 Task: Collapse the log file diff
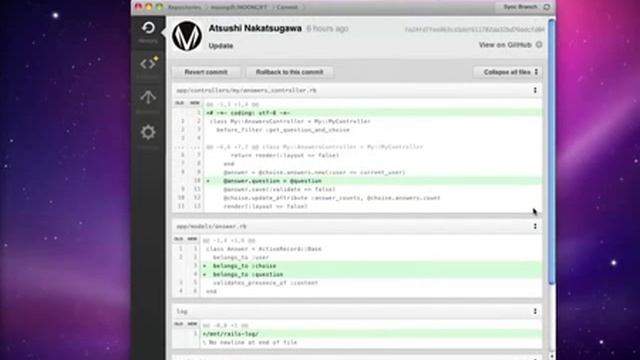[x=535, y=311]
